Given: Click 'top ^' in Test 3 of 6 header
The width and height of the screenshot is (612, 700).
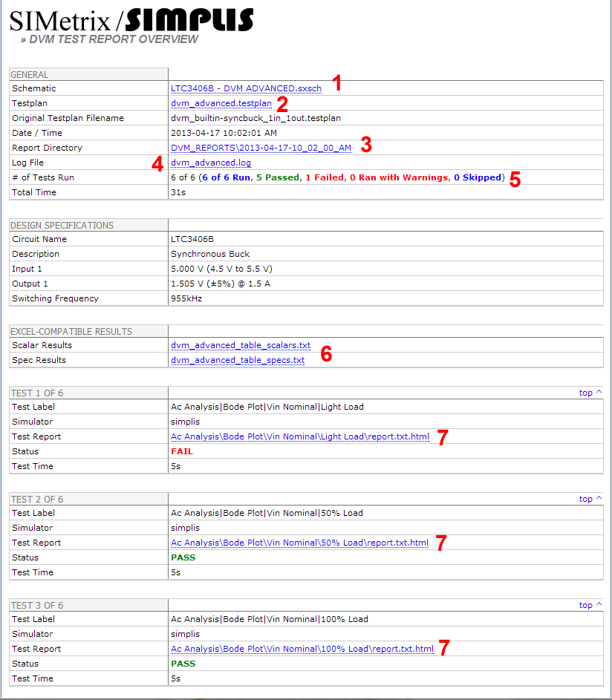Looking at the screenshot, I should pyautogui.click(x=590, y=605).
